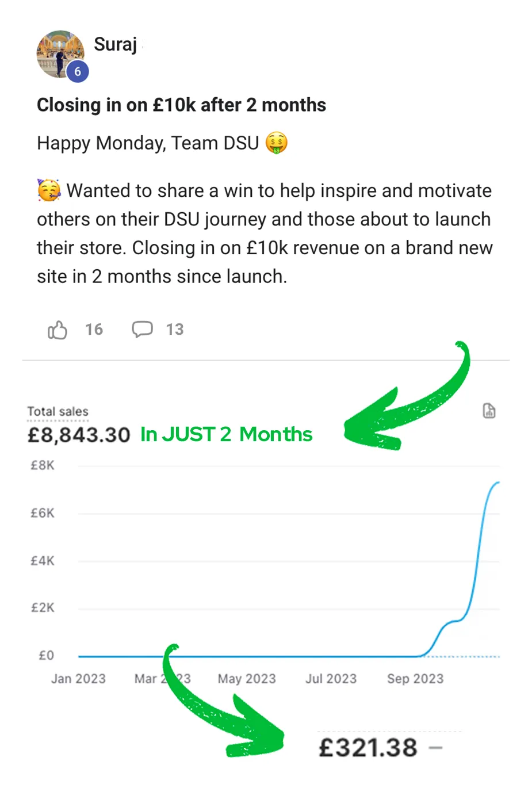Screen dimensions: 532x807
Task: Click the party face emoji before 'Wanted'
Action: 49,190
